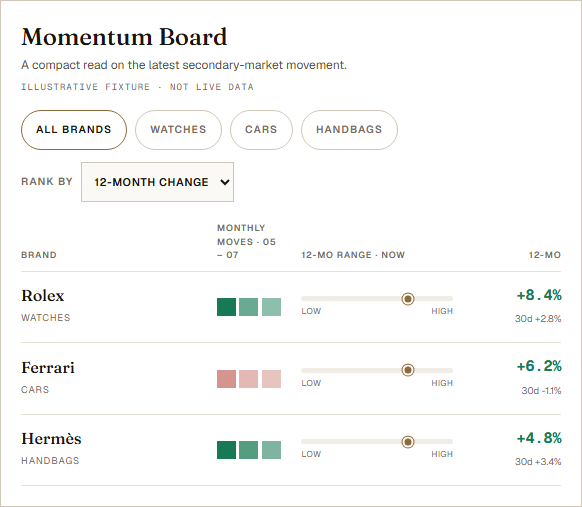Click Ferrari's +6.2% value
The width and height of the screenshot is (582, 507).
tap(539, 366)
